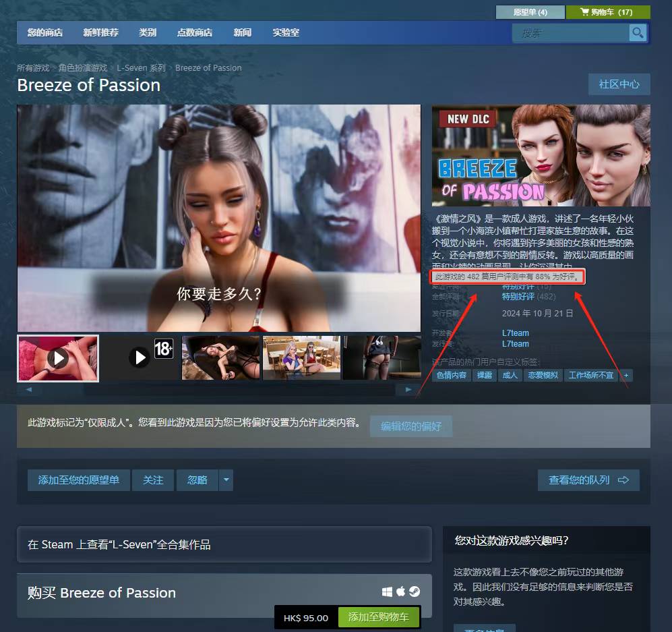Click 查看您的队列 queue button
This screenshot has width=672, height=632.
pos(588,480)
